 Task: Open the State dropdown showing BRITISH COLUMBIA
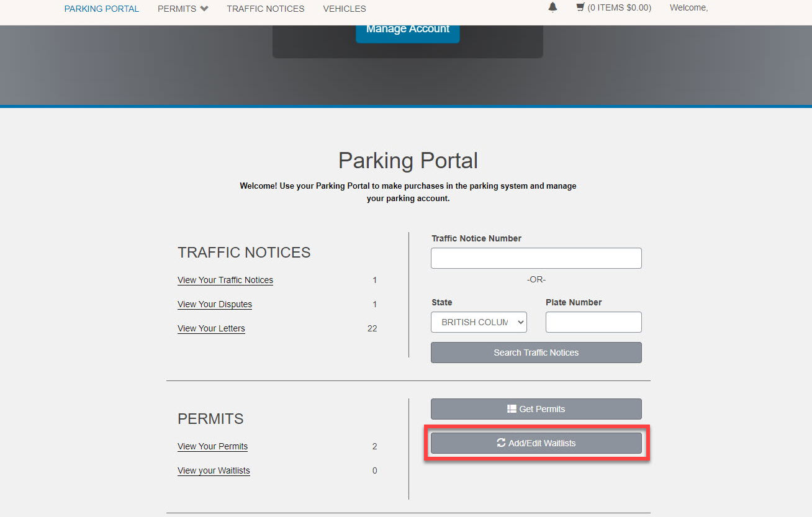[x=479, y=322]
